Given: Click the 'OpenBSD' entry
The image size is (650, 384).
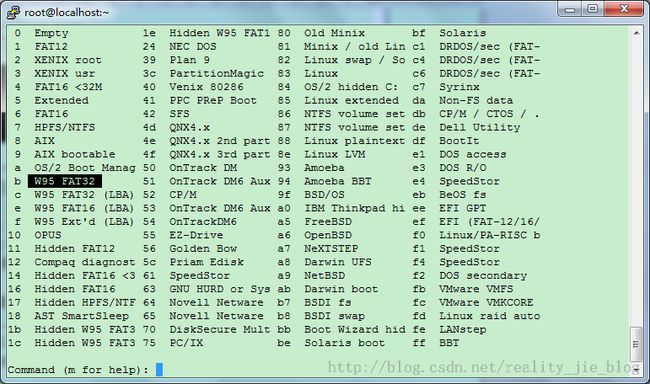Looking at the screenshot, I should click(x=328, y=235).
